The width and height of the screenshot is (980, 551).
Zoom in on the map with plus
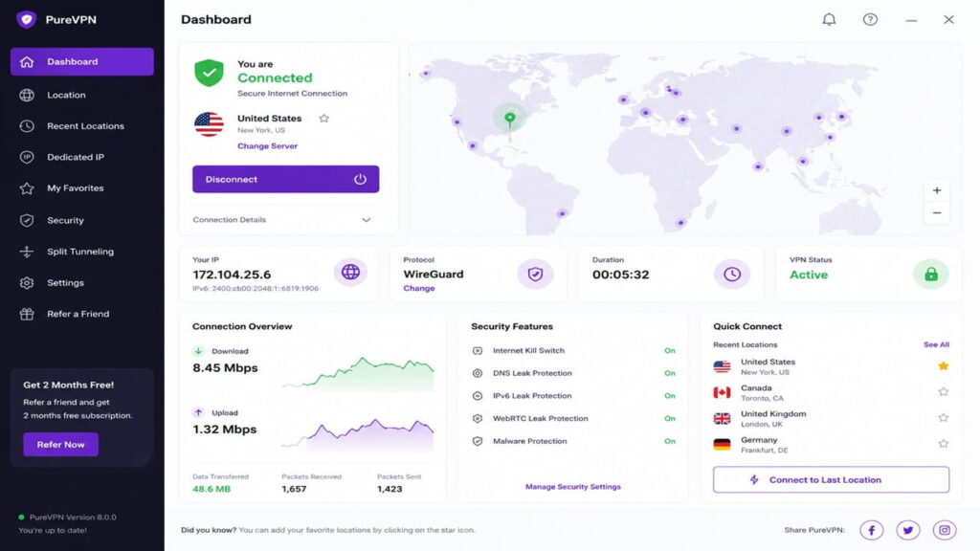point(937,190)
